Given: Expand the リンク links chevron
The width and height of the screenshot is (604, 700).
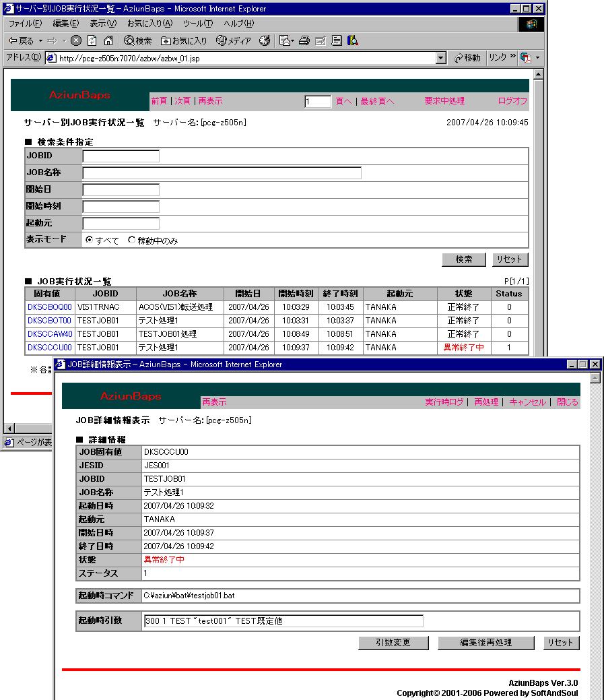Looking at the screenshot, I should click(512, 56).
